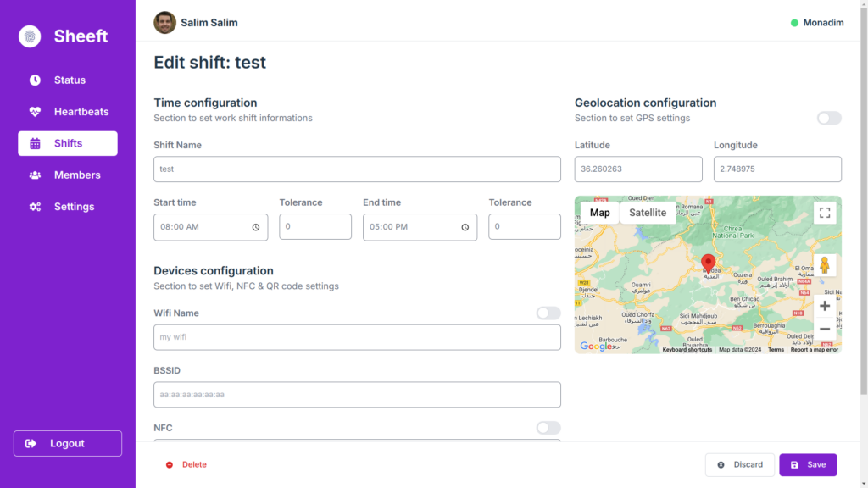The height and width of the screenshot is (488, 868).
Task: Zoom out on the map
Action: 825,329
